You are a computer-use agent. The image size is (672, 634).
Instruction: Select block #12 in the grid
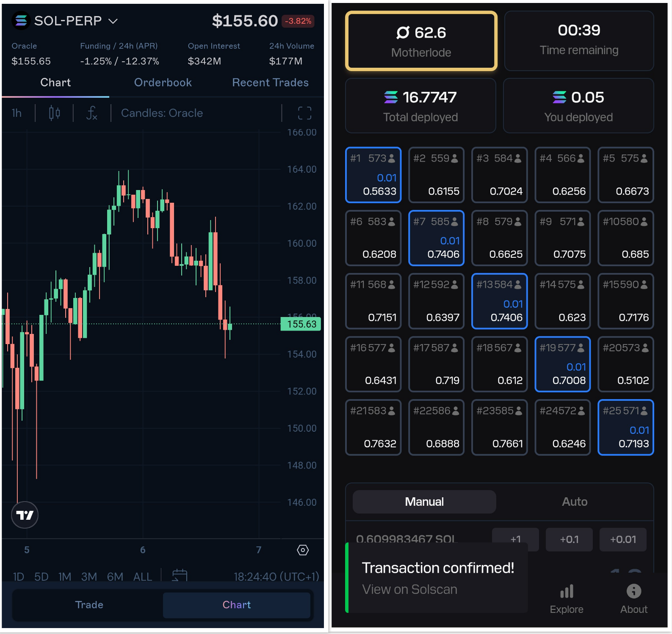(x=436, y=301)
